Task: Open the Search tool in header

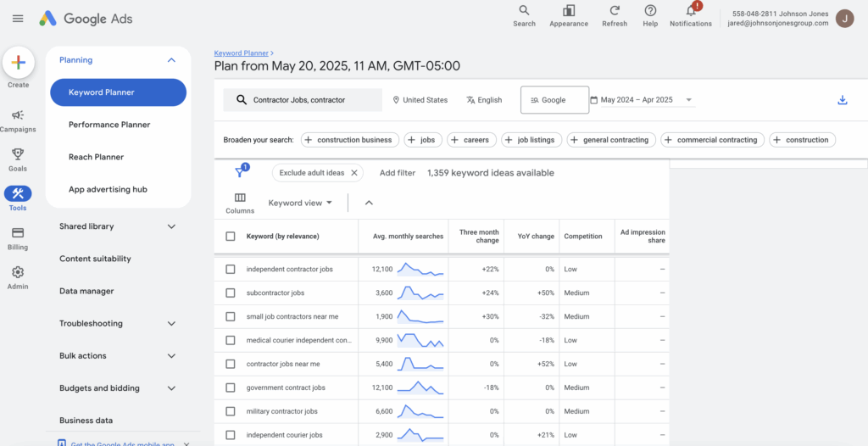Action: pos(524,15)
